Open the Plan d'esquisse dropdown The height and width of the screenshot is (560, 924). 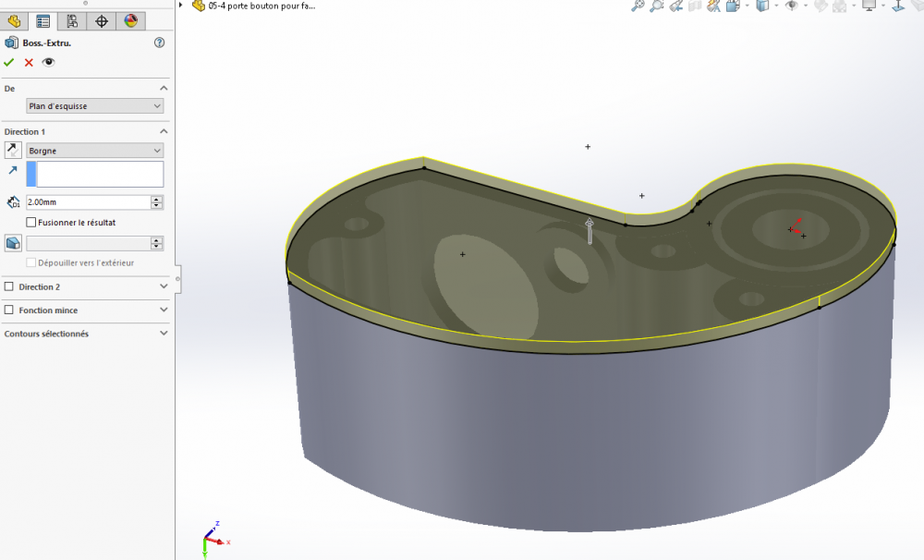(95, 106)
